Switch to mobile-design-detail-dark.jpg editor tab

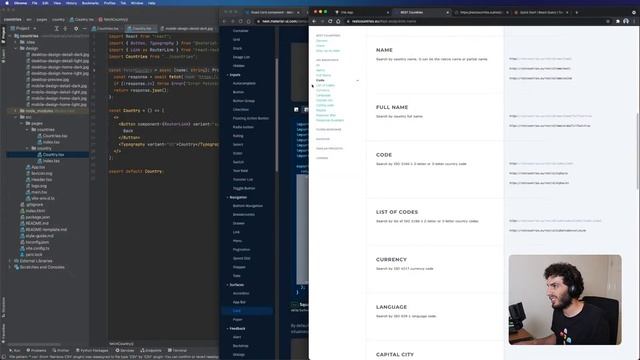click(x=188, y=29)
